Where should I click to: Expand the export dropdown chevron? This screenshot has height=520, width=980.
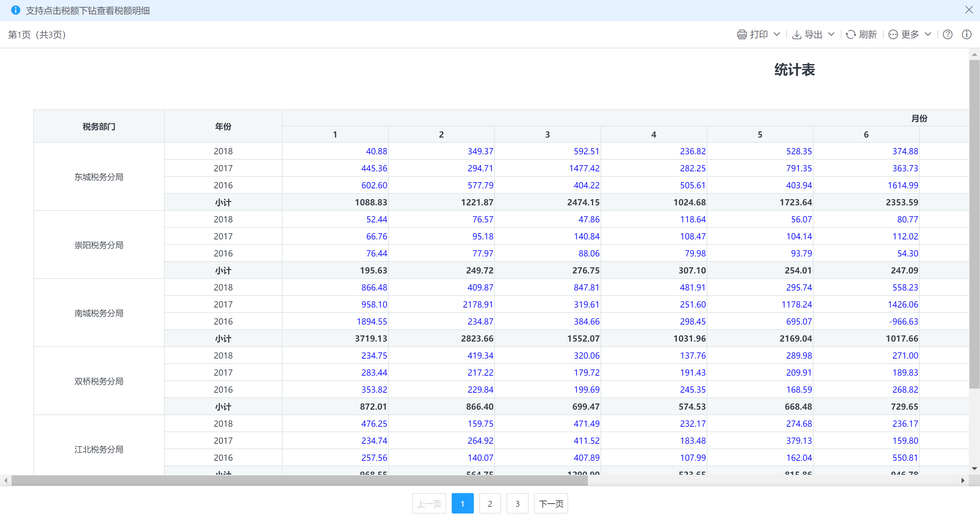point(831,34)
